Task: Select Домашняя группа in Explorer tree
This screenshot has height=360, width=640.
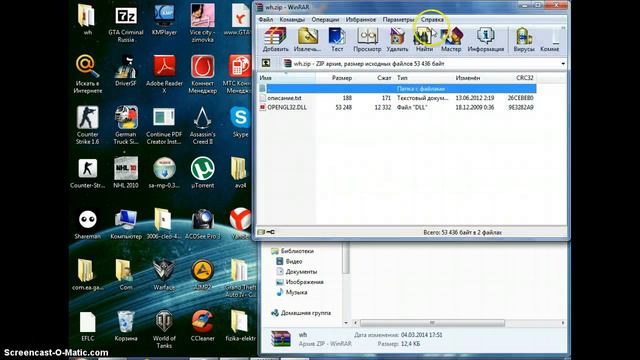Action: pyautogui.click(x=301, y=313)
